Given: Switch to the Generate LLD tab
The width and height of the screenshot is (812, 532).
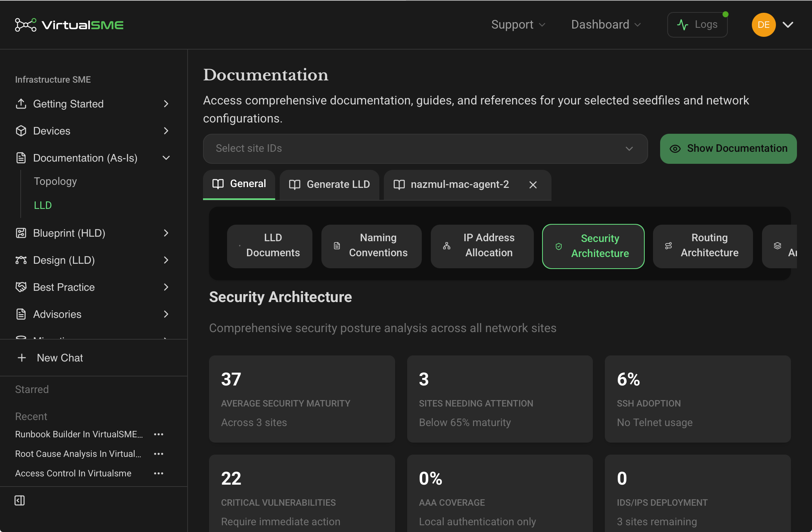Looking at the screenshot, I should pos(329,184).
